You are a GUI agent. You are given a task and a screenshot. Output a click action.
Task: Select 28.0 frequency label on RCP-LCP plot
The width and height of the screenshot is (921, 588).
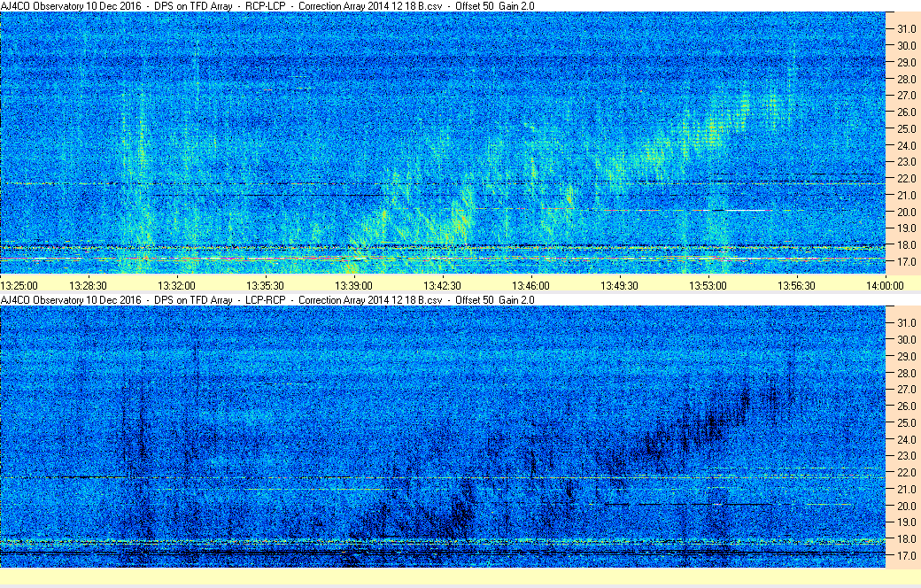click(x=906, y=79)
